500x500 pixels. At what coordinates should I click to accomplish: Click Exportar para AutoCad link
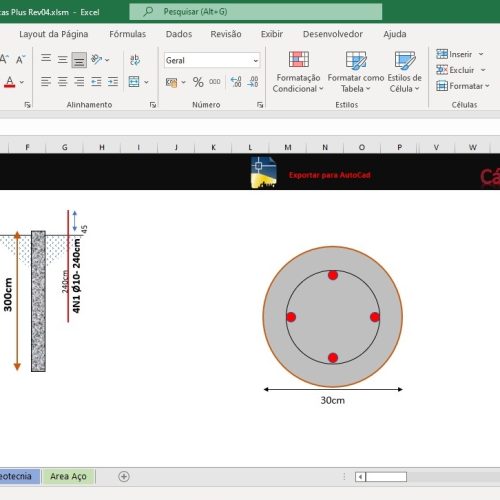pos(330,175)
